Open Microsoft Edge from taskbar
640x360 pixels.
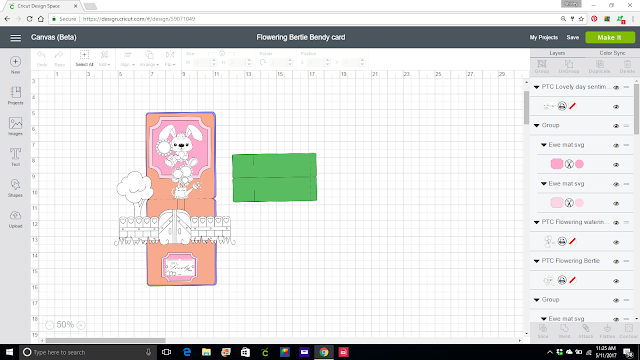[187, 352]
